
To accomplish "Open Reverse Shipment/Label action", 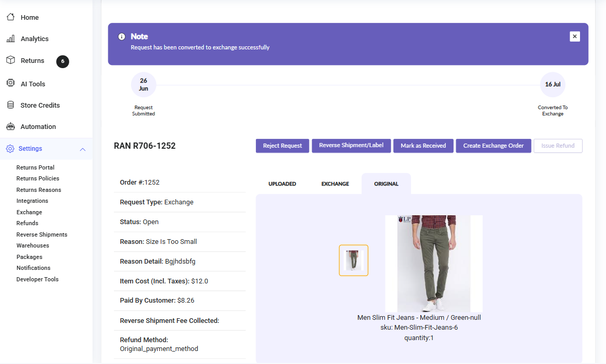I will pos(351,146).
